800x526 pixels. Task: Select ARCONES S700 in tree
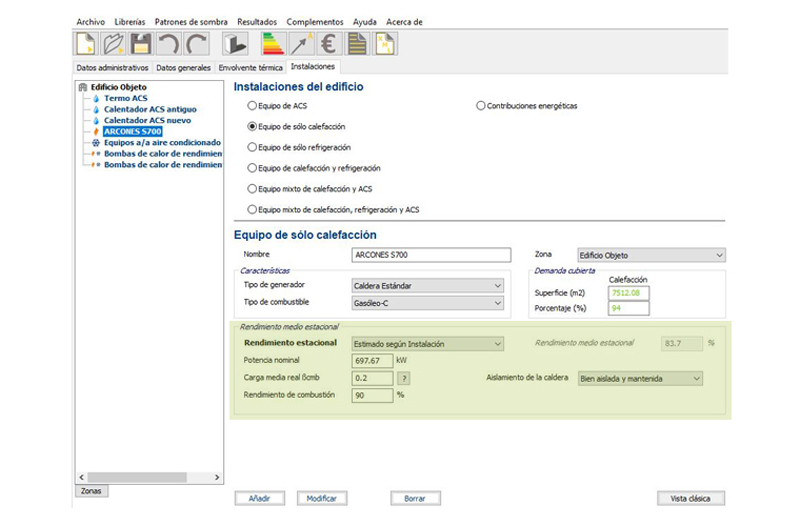click(x=133, y=132)
